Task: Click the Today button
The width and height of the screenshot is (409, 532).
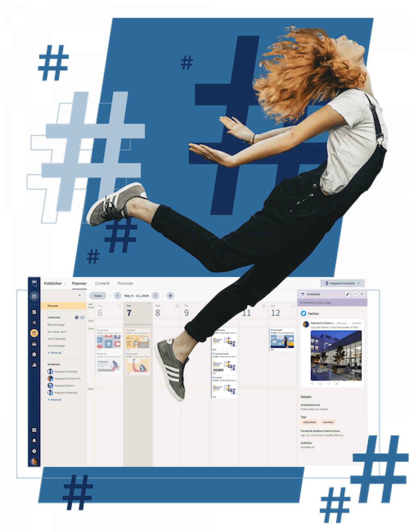Action: tap(98, 296)
